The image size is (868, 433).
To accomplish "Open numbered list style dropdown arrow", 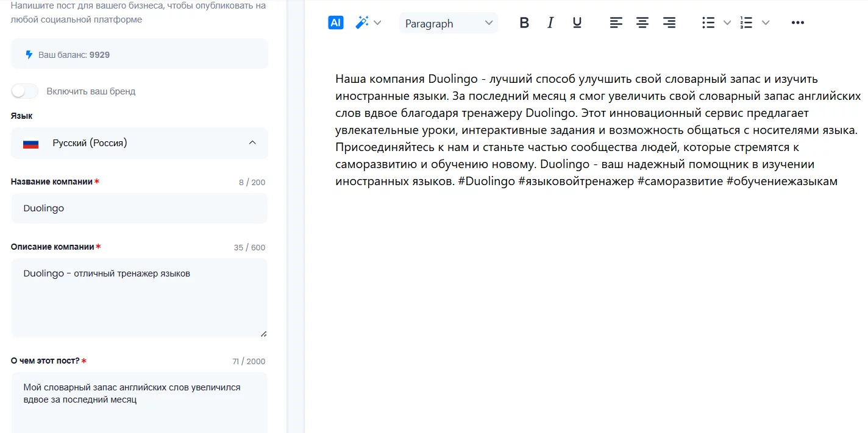I will 766,23.
